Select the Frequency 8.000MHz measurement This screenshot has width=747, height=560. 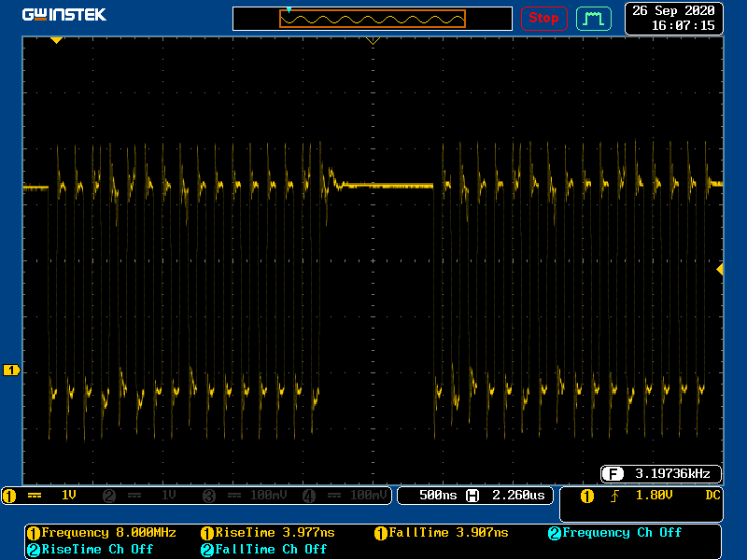tap(101, 533)
